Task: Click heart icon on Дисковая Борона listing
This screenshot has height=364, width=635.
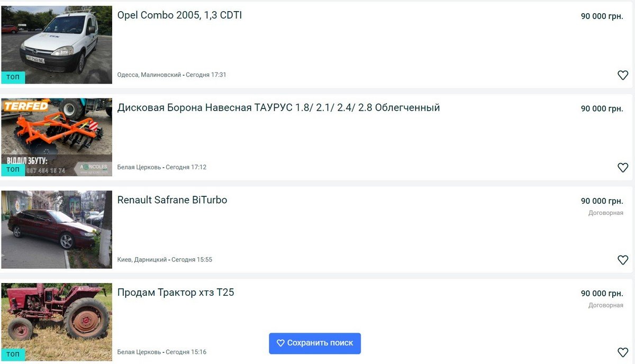Action: click(623, 168)
